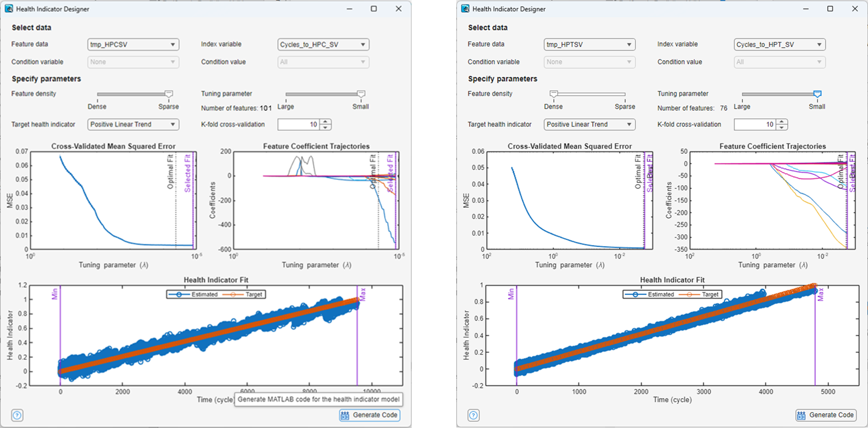This screenshot has width=868, height=428.
Task: Click the K-fold cross-validation field in right window
Action: click(x=755, y=124)
